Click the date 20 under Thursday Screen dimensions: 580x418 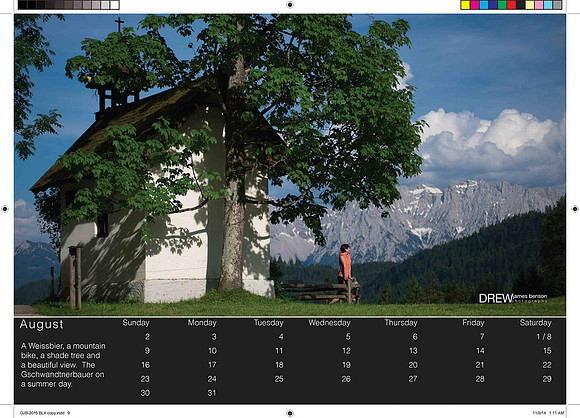coord(413,365)
